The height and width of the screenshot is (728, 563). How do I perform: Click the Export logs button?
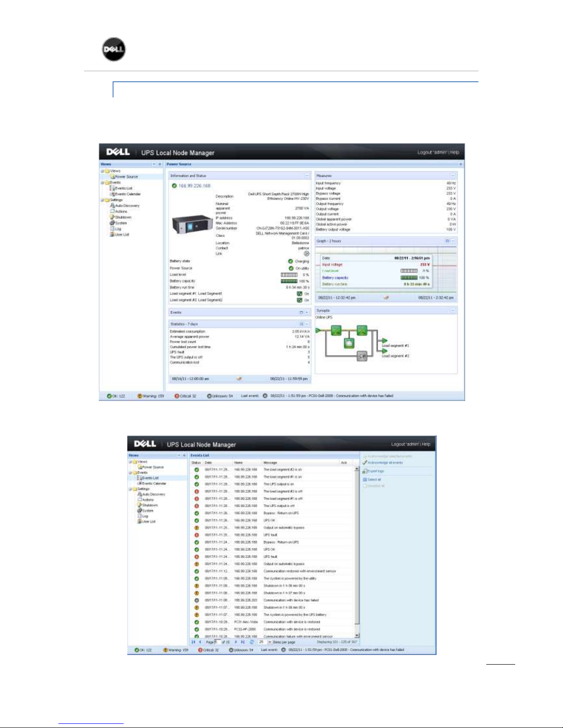click(373, 471)
